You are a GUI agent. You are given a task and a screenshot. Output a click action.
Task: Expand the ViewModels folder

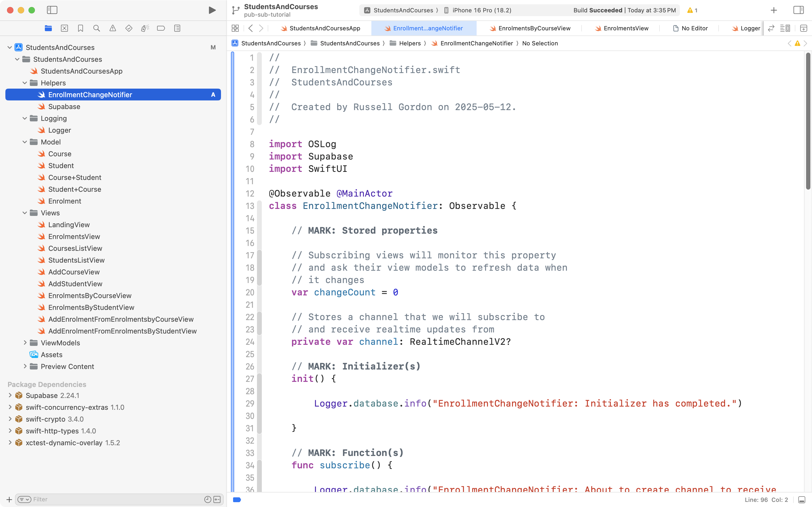tap(25, 343)
